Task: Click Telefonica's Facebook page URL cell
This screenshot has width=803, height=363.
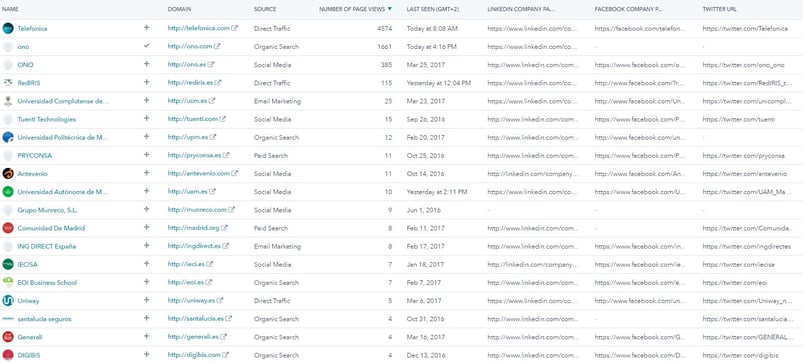Action: pyautogui.click(x=640, y=29)
